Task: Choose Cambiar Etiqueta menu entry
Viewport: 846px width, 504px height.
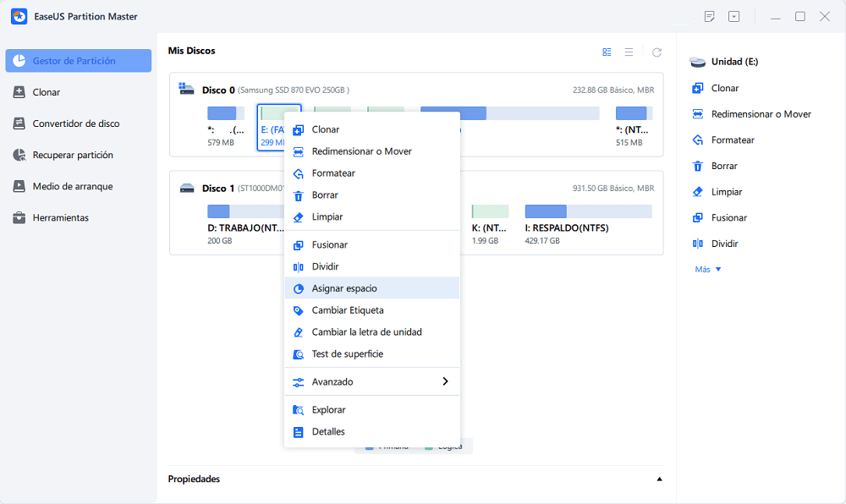Action: pyautogui.click(x=371, y=310)
